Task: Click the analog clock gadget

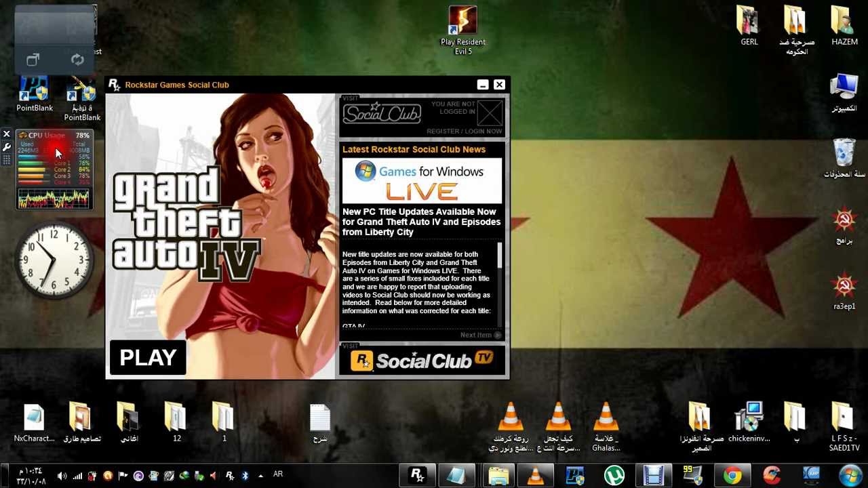Action: (x=54, y=260)
